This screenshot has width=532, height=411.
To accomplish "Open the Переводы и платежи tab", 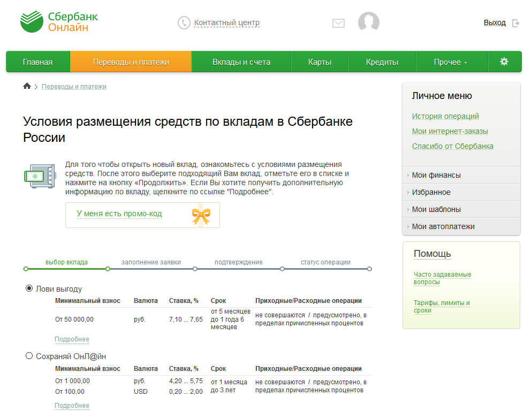I will [131, 62].
